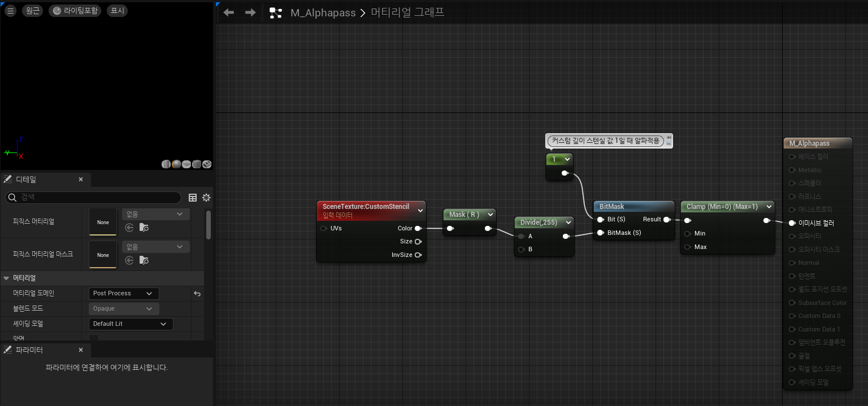
Task: Open the 셰이딩 모델 Default Lit dropdown
Action: [x=131, y=324]
